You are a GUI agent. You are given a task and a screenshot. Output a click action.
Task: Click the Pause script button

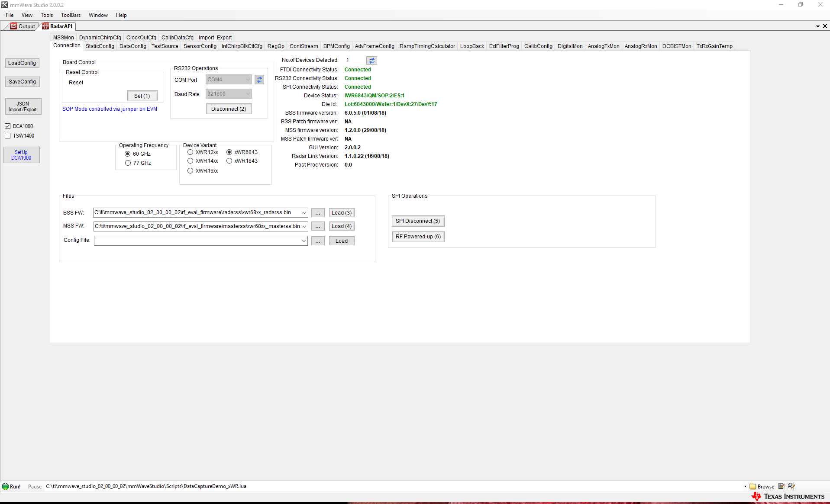35,487
